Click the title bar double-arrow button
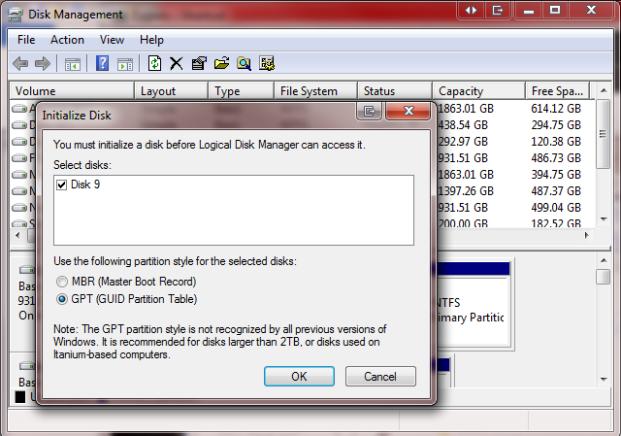621x436 pixels. (x=471, y=10)
